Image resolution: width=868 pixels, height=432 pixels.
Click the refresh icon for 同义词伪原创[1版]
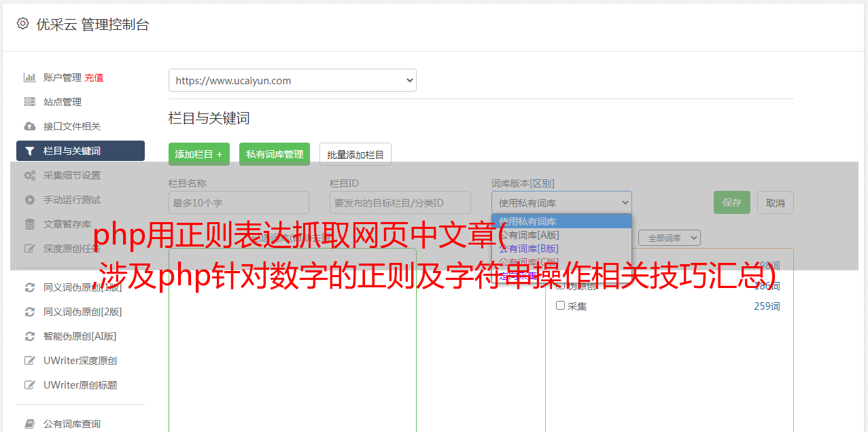pyautogui.click(x=29, y=287)
